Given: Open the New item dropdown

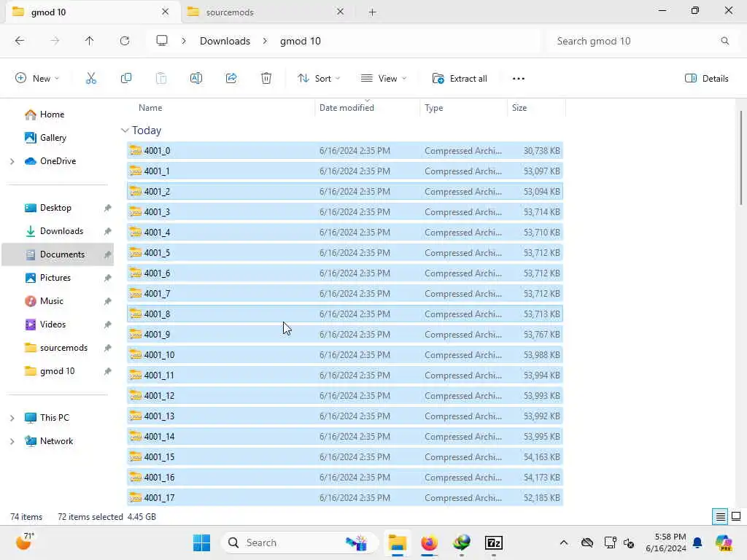Looking at the screenshot, I should 37,79.
